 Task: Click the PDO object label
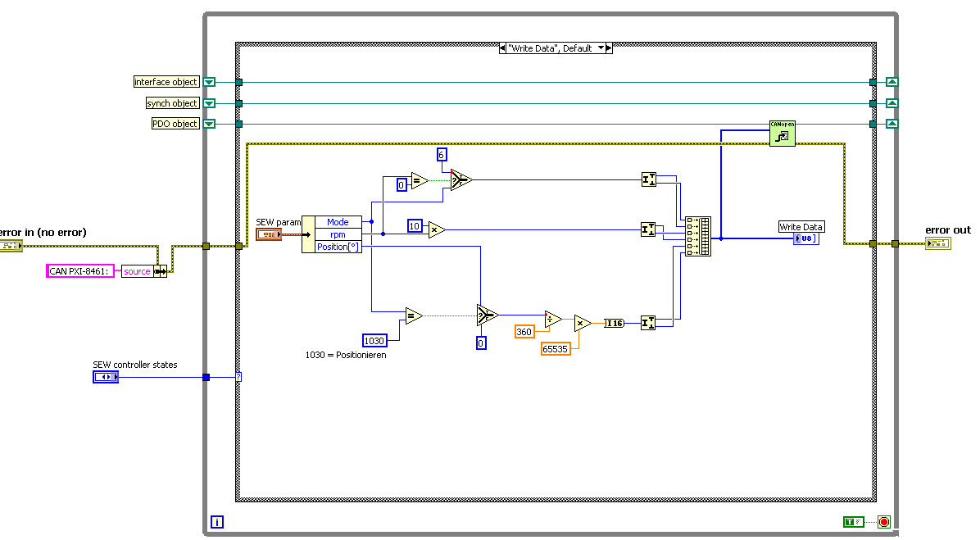(175, 124)
